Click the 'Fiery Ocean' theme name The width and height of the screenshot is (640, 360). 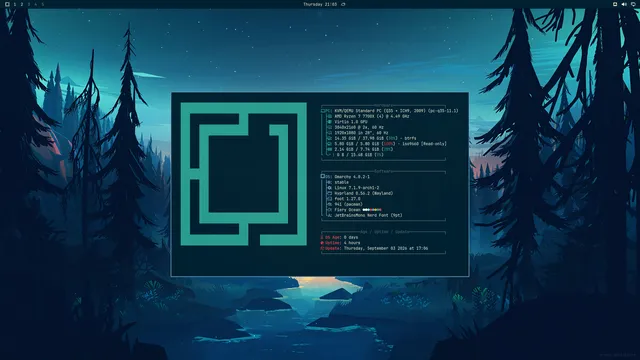(x=347, y=210)
